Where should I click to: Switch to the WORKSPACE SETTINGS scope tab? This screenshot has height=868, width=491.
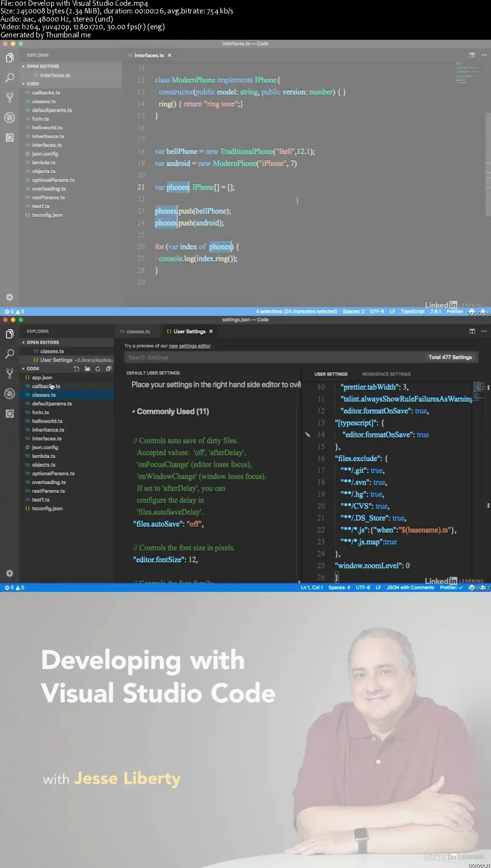click(386, 374)
